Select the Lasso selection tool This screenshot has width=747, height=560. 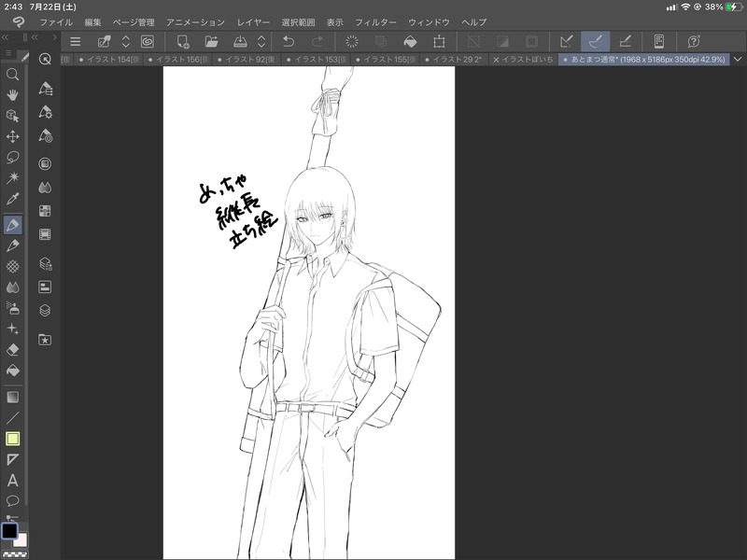coord(13,157)
